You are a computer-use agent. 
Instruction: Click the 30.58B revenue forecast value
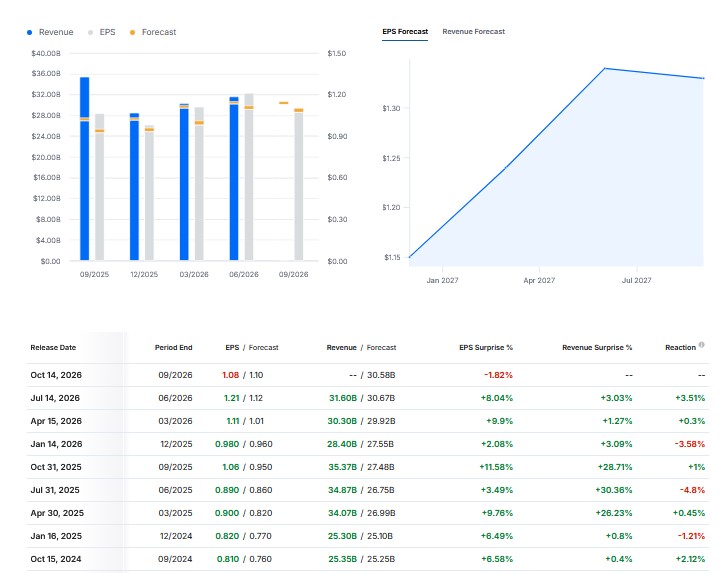pos(381,375)
